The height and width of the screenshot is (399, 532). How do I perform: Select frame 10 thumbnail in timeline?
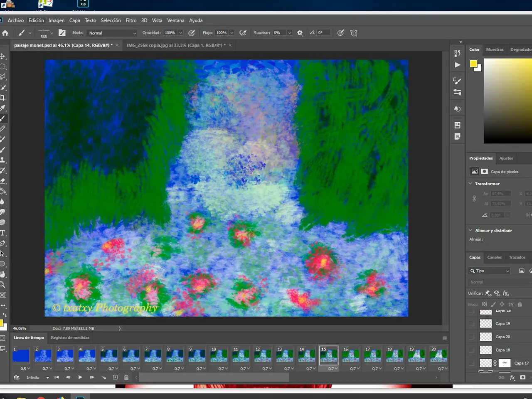pos(219,355)
